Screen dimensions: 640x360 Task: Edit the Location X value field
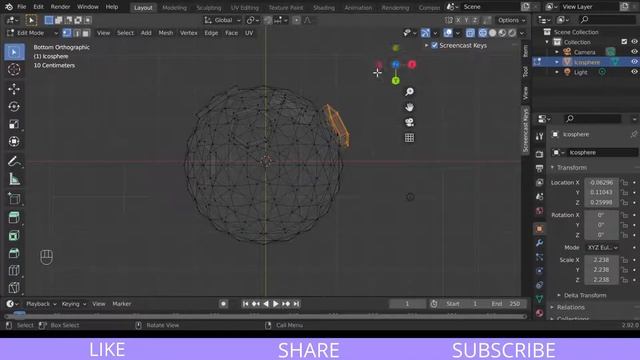pyautogui.click(x=601, y=182)
